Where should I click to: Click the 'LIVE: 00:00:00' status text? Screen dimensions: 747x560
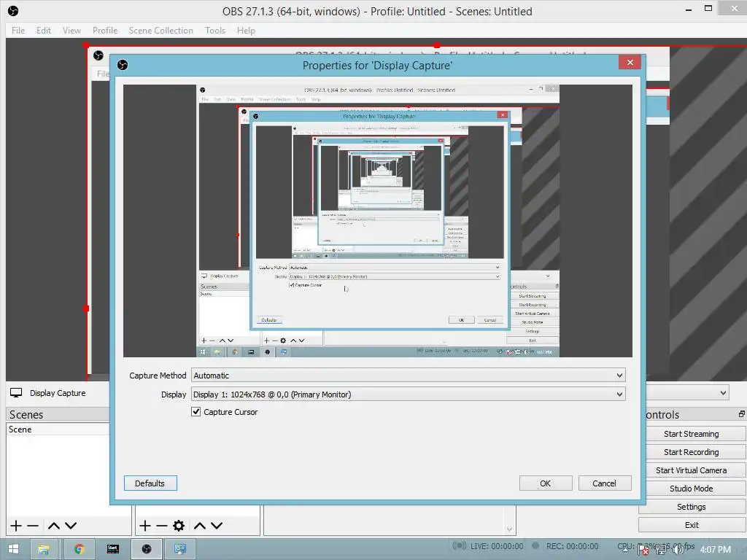[497, 546]
